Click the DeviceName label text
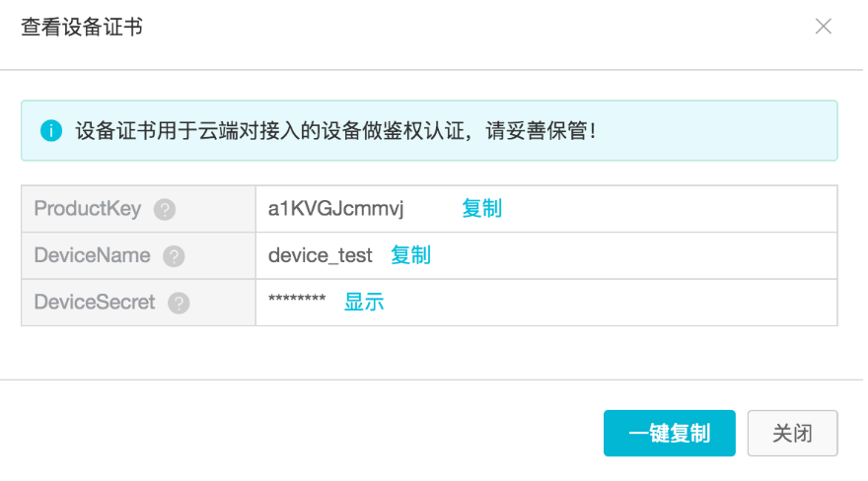The image size is (868, 481). (92, 256)
